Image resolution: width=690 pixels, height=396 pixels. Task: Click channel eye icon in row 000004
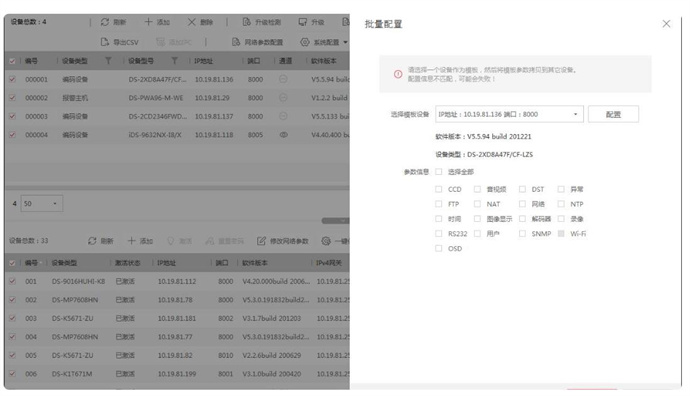(284, 135)
